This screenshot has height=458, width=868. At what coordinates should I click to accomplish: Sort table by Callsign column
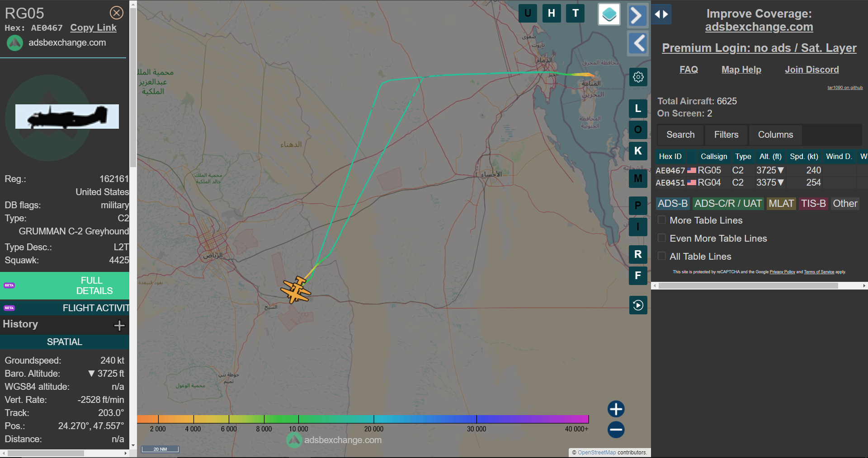pos(714,156)
